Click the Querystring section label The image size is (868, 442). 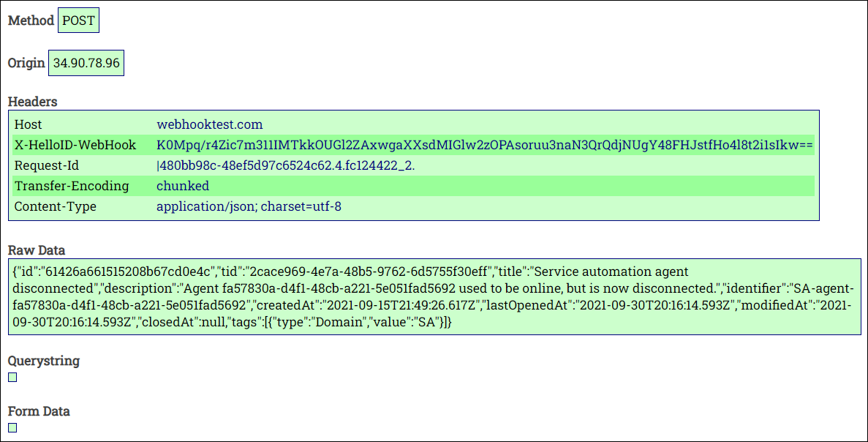44,361
